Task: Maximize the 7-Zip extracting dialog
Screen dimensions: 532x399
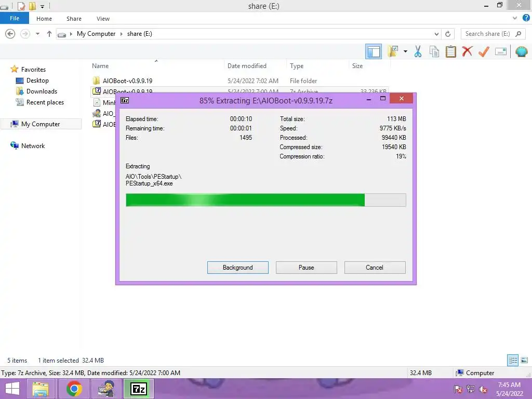Action: point(383,99)
